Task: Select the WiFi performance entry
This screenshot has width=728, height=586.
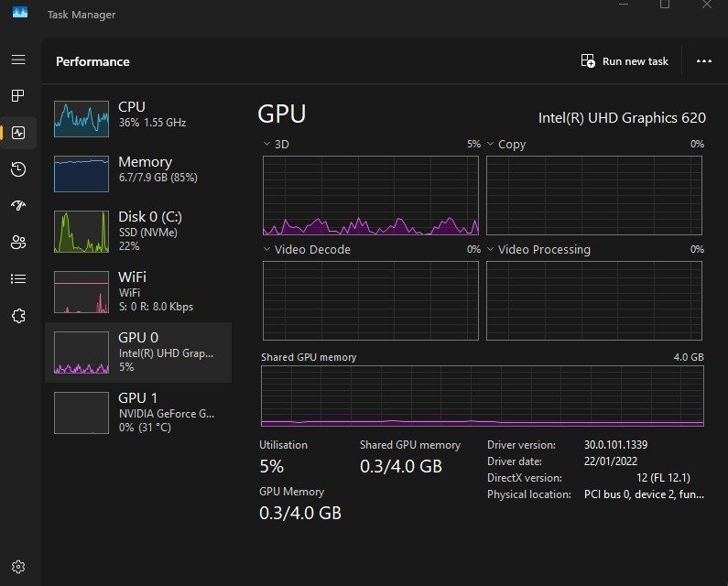Action: tap(138, 291)
